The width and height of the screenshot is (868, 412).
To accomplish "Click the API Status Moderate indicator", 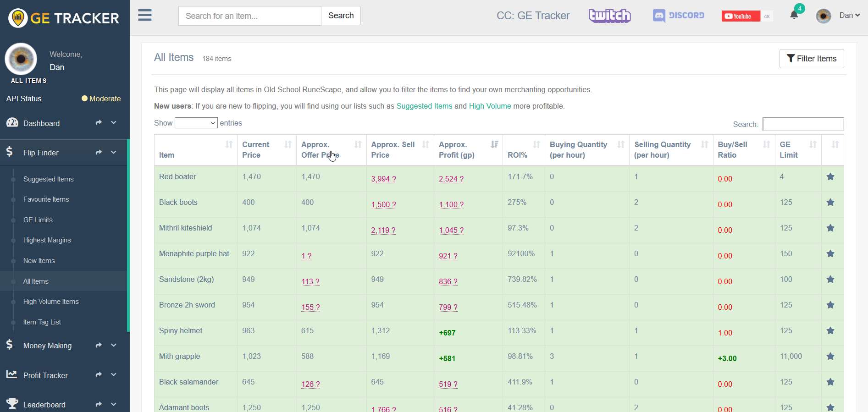I will point(101,99).
